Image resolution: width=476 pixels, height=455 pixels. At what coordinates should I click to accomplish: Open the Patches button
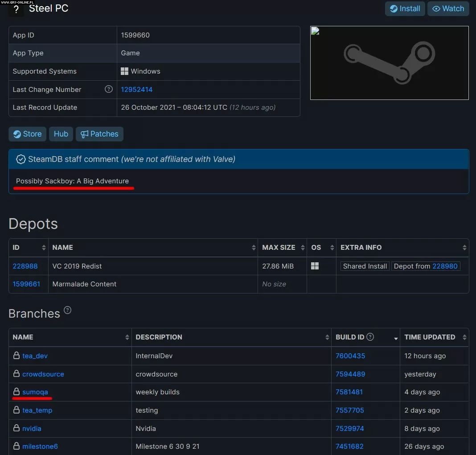(x=99, y=134)
